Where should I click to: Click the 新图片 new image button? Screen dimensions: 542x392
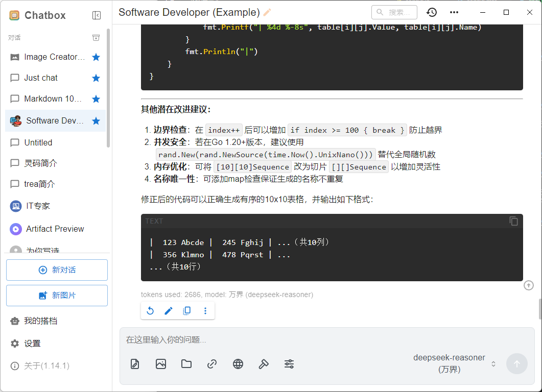coord(57,296)
